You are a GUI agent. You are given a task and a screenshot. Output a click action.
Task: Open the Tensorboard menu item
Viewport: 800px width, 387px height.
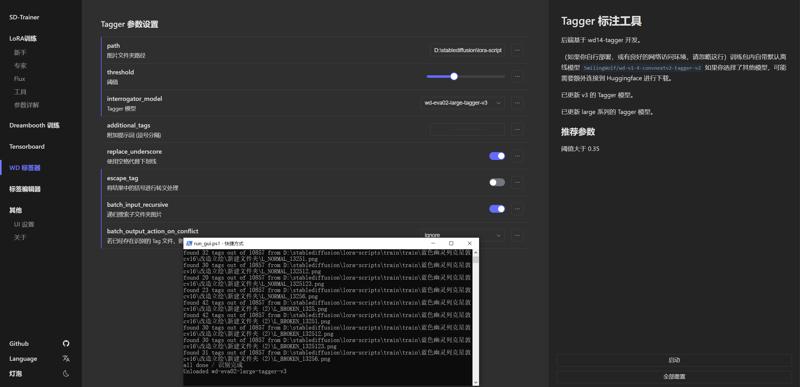click(27, 146)
